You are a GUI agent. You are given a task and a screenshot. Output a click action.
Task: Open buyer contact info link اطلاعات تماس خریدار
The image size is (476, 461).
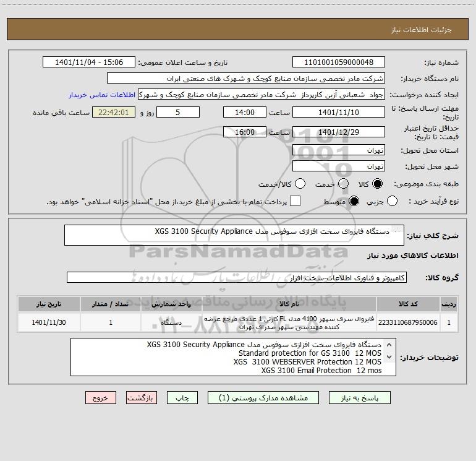pos(102,95)
